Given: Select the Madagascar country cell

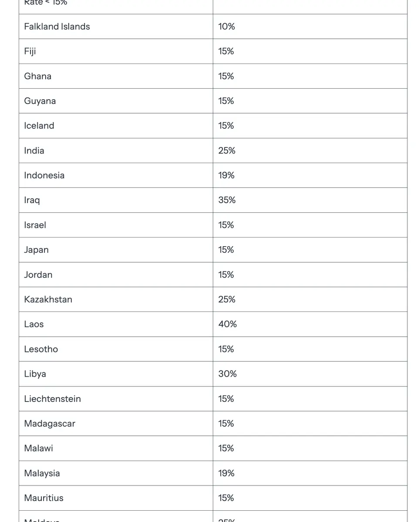Looking at the screenshot, I should 116,424.
